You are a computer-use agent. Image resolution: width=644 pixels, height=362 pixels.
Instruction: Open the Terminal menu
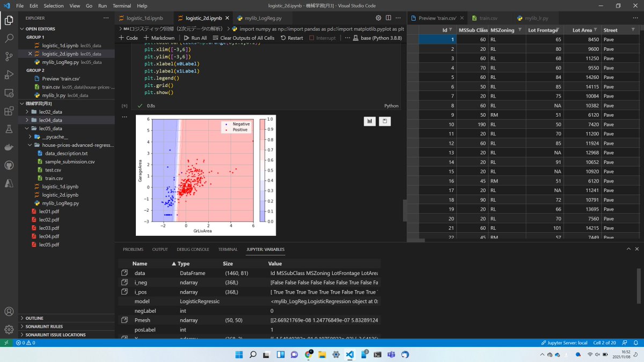tap(122, 5)
